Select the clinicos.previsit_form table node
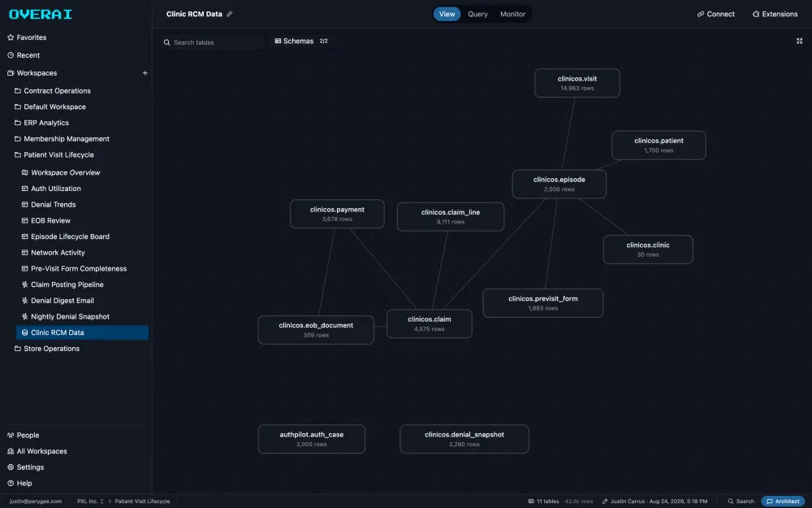This screenshot has width=812, height=508. click(542, 303)
